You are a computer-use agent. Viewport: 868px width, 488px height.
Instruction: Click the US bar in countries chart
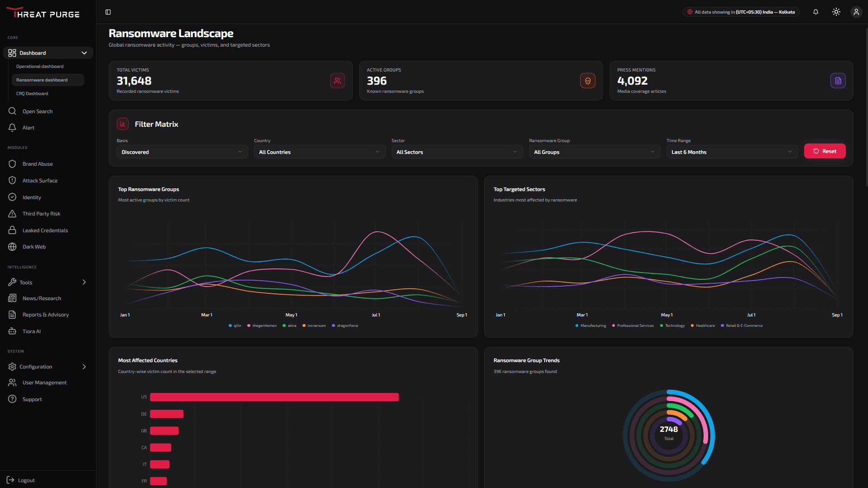pyautogui.click(x=274, y=397)
